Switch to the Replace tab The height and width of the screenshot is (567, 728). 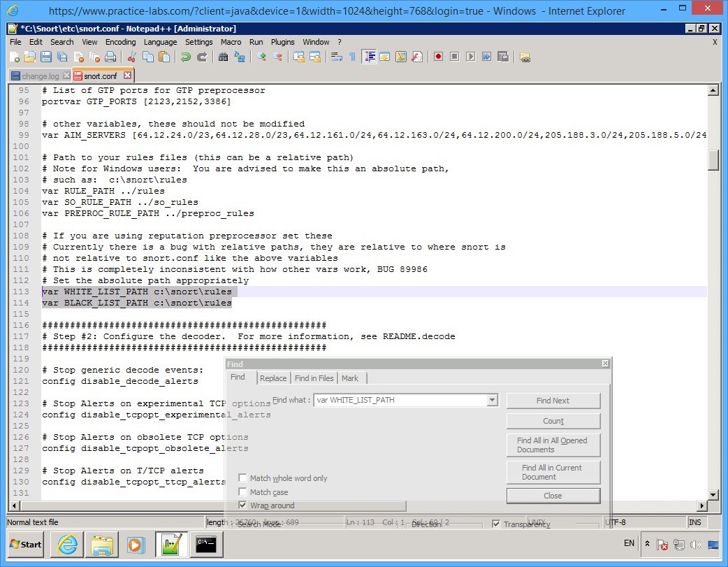click(272, 378)
